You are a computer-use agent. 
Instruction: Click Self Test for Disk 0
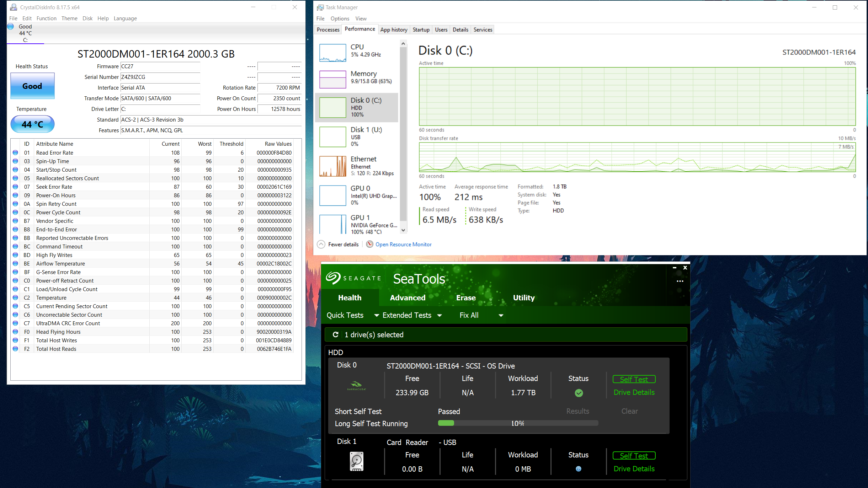click(634, 379)
